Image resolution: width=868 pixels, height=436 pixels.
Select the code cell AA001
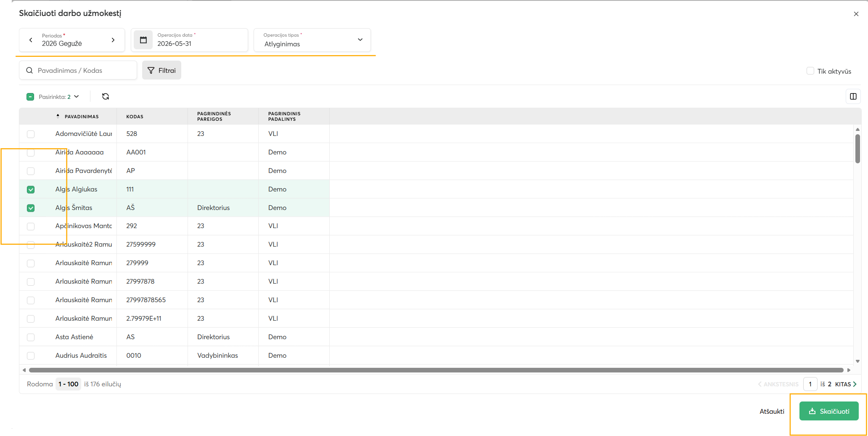coord(136,152)
